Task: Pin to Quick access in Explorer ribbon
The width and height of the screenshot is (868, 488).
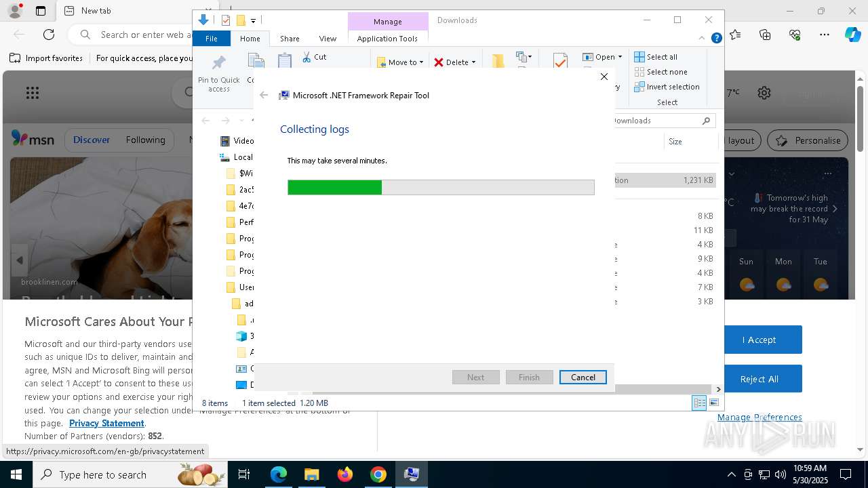Action: click(218, 73)
